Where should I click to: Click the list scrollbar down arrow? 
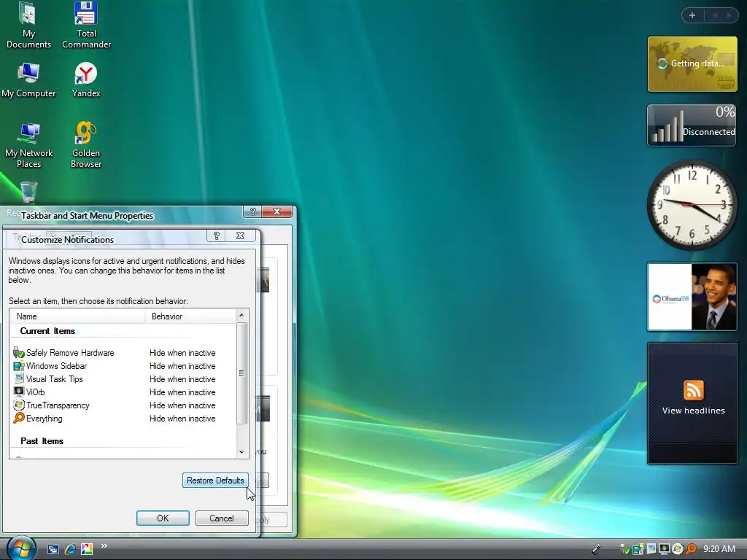click(241, 452)
